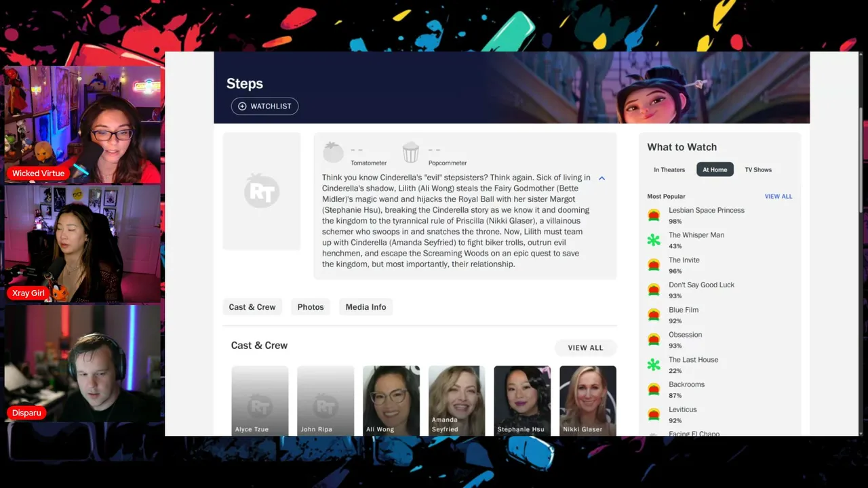The image size is (868, 488).
Task: Click the "Cast & Crew" section heading
Action: pyautogui.click(x=259, y=346)
